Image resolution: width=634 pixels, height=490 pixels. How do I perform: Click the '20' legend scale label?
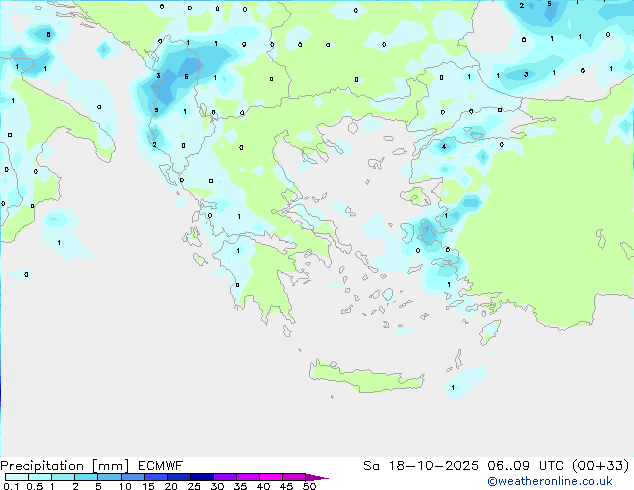(x=171, y=486)
